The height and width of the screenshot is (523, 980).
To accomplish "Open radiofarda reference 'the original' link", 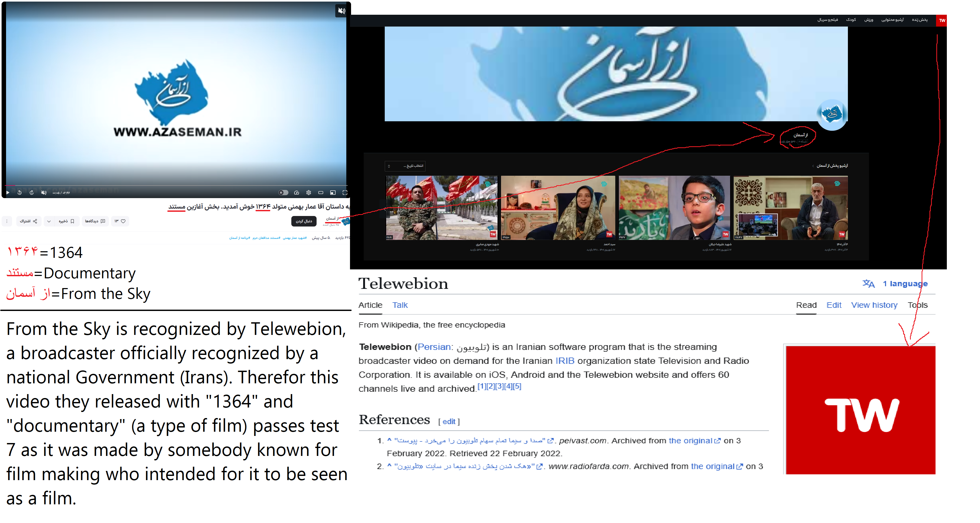I will pyautogui.click(x=716, y=466).
